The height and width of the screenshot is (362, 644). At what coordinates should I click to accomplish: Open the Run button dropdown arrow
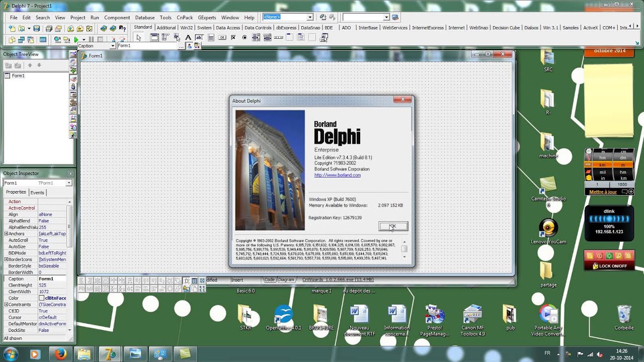[x=84, y=39]
